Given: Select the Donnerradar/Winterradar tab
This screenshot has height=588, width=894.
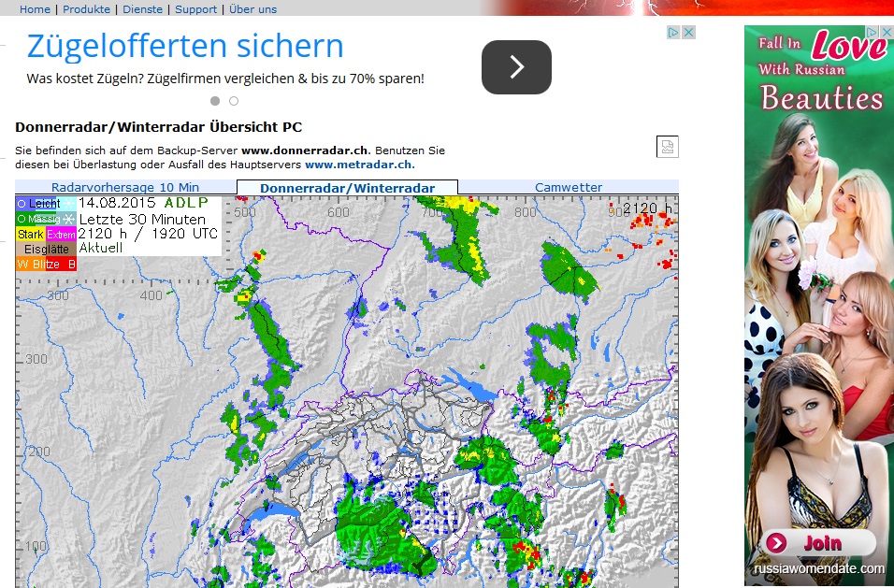Looking at the screenshot, I should pos(347,188).
